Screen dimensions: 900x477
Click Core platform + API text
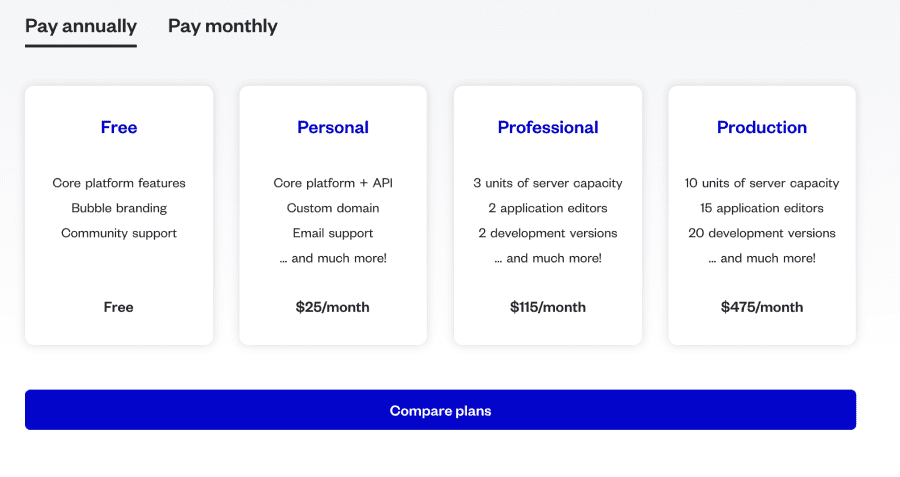[x=333, y=183]
